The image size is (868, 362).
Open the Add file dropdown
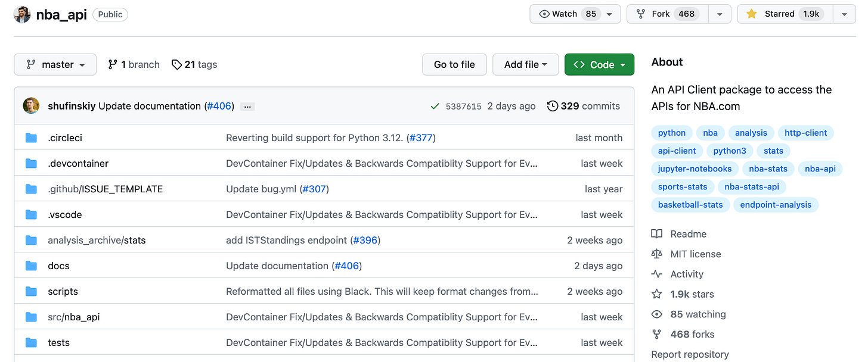click(525, 64)
